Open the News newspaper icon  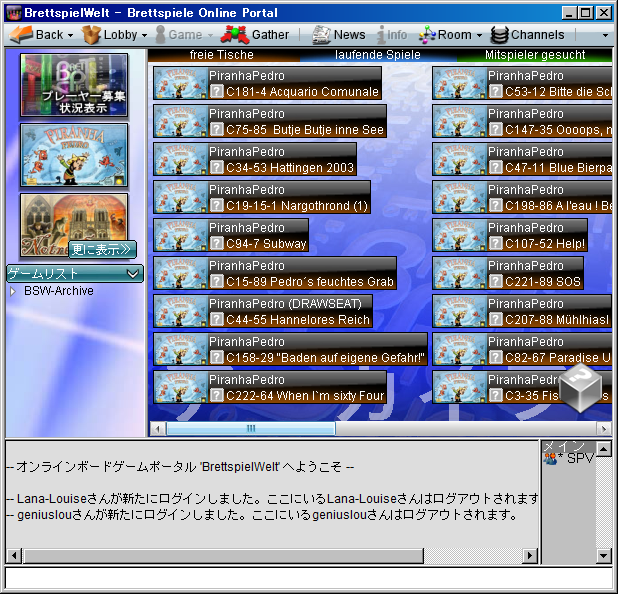point(321,35)
